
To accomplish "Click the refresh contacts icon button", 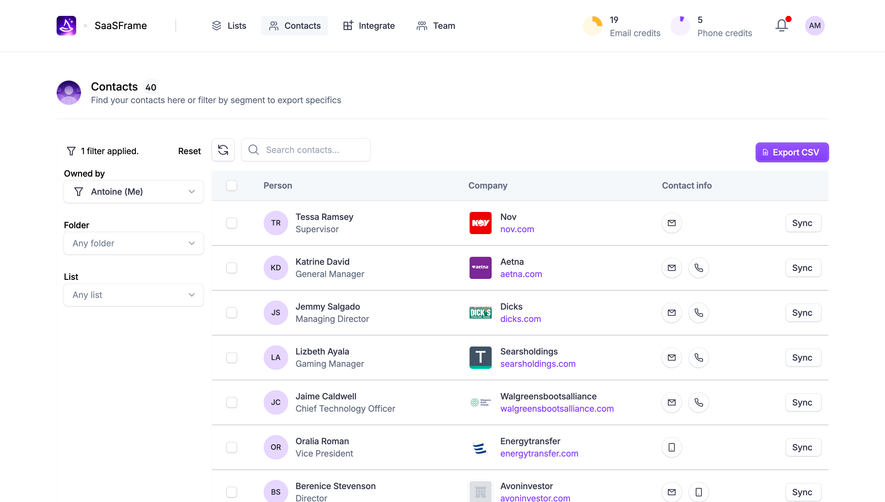I will coord(223,150).
